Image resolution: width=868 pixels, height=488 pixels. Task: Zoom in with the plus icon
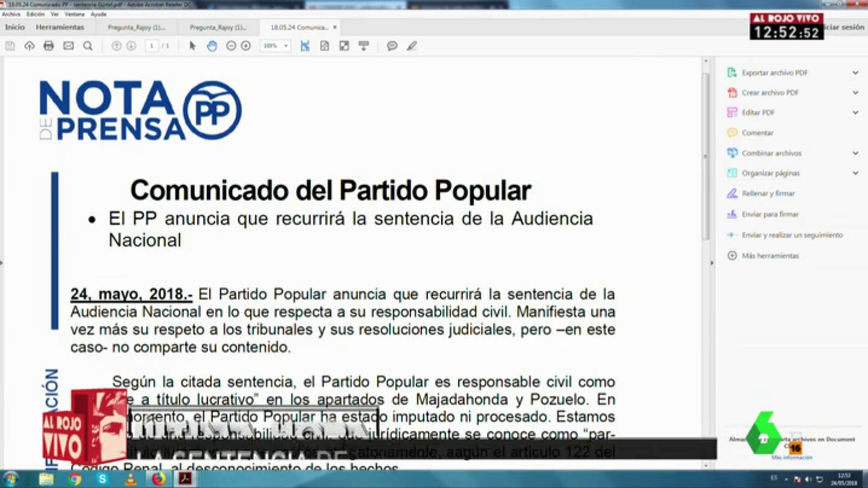coord(245,46)
